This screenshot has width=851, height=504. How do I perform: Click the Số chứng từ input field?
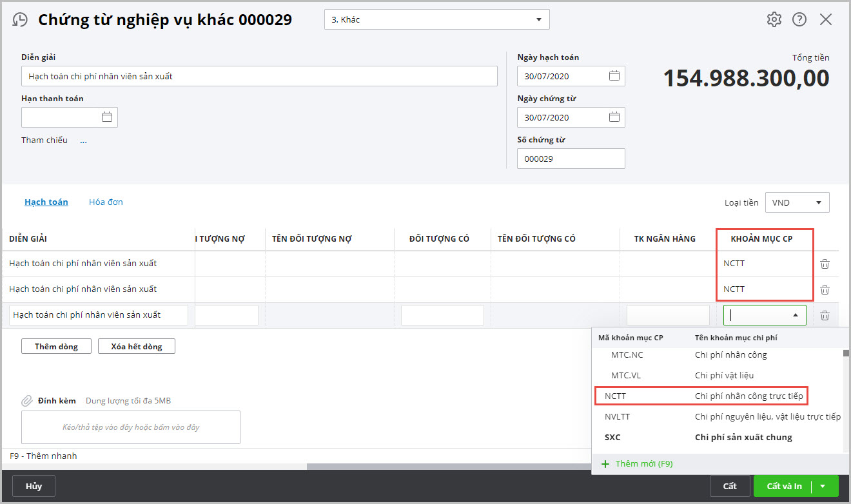click(x=571, y=159)
